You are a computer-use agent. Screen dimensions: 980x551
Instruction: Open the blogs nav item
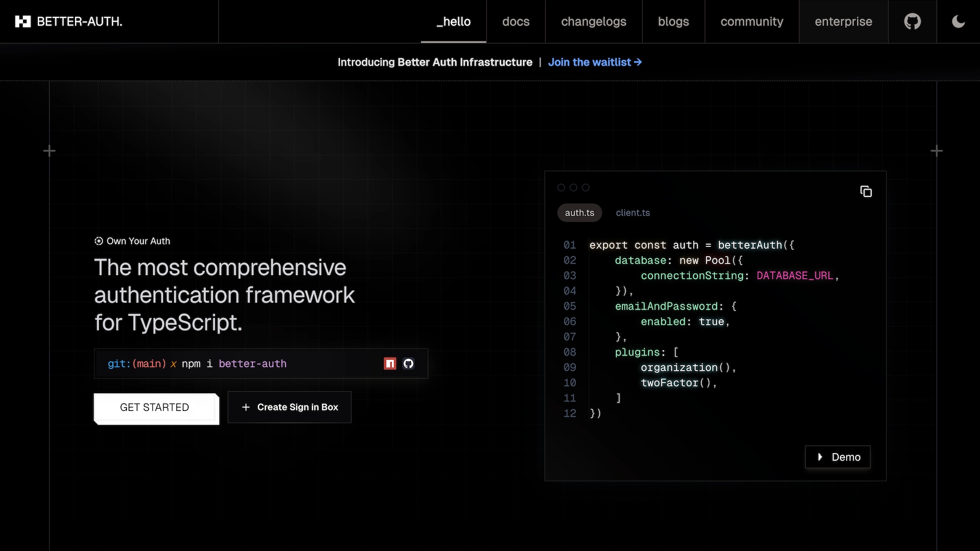coord(673,22)
